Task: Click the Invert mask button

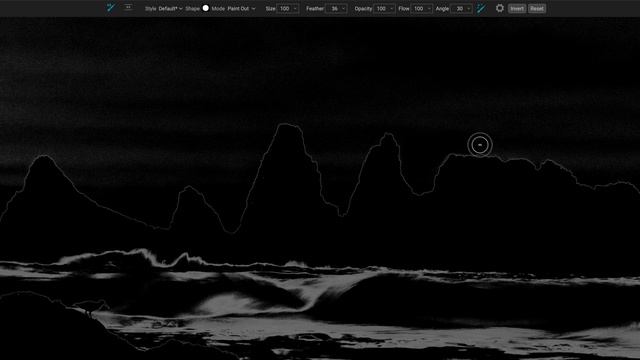Action: coord(517,9)
